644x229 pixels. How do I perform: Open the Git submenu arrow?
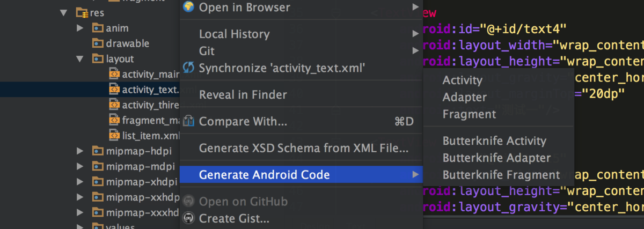415,51
